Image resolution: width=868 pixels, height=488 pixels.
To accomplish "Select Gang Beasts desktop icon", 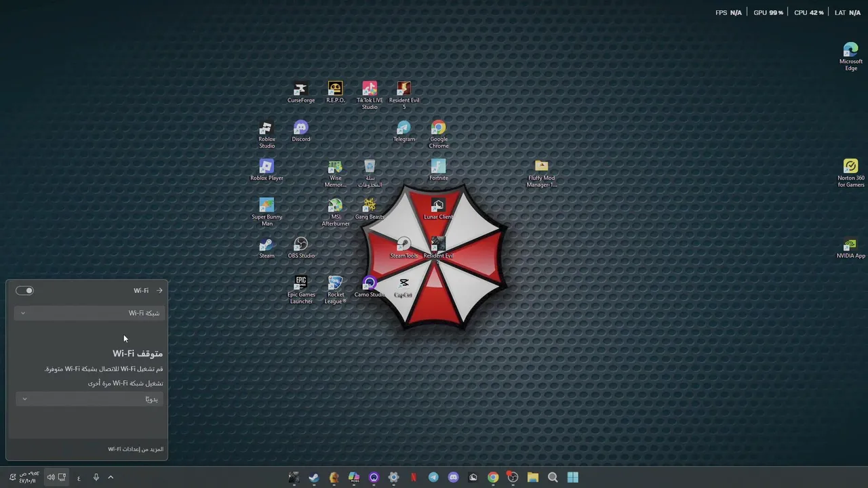I will 370,209.
